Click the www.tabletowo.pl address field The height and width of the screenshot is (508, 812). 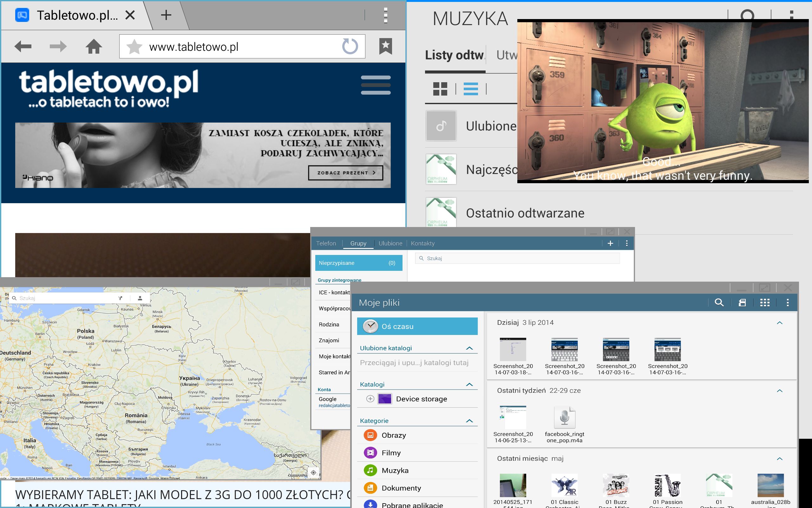click(242, 46)
